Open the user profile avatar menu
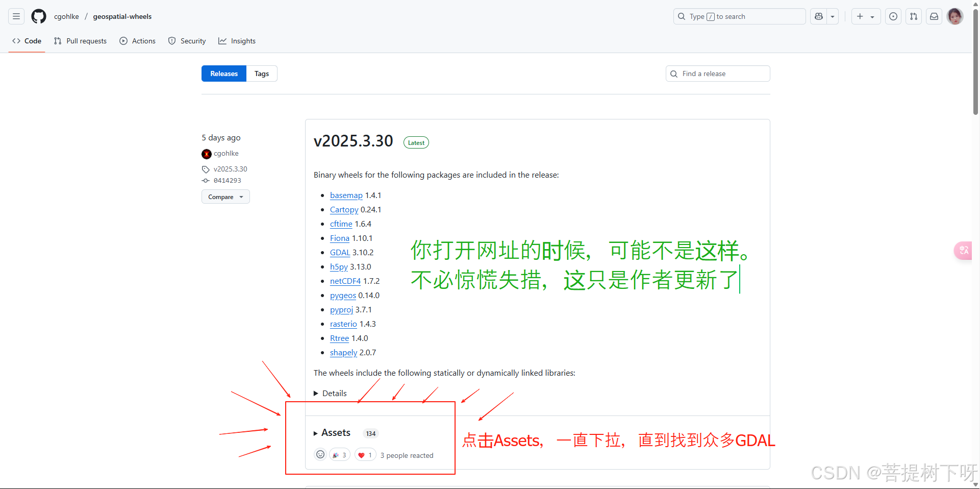Screen dimensions: 980x489 coord(955,16)
